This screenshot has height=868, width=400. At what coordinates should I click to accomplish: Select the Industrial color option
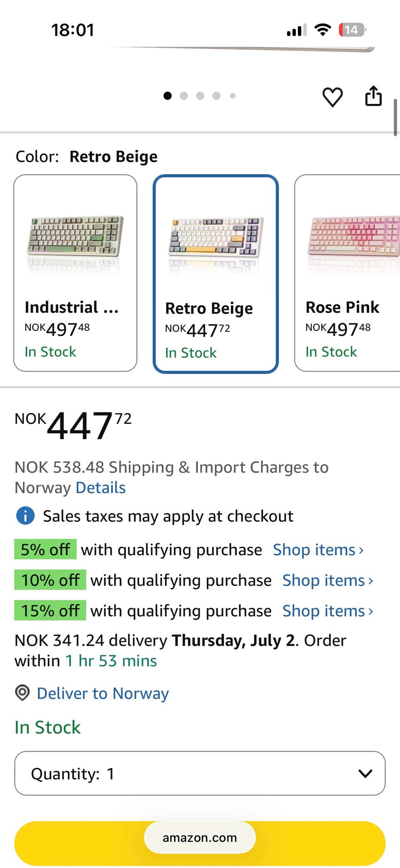tap(75, 273)
